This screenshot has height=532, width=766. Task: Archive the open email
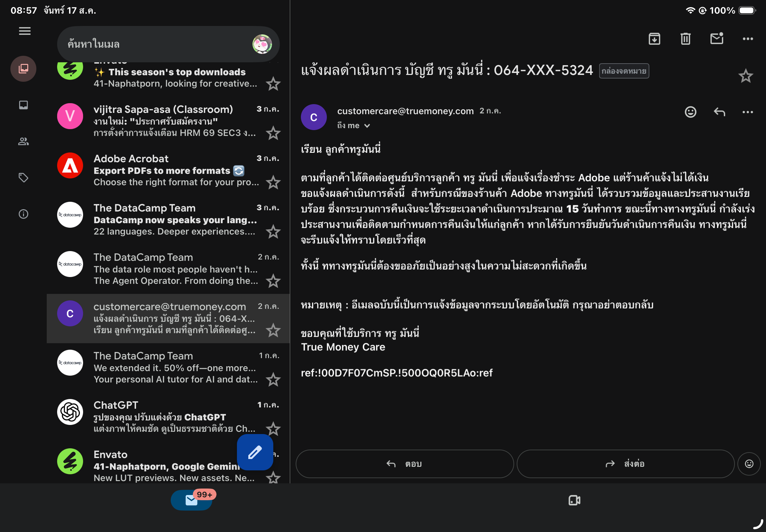tap(654, 39)
